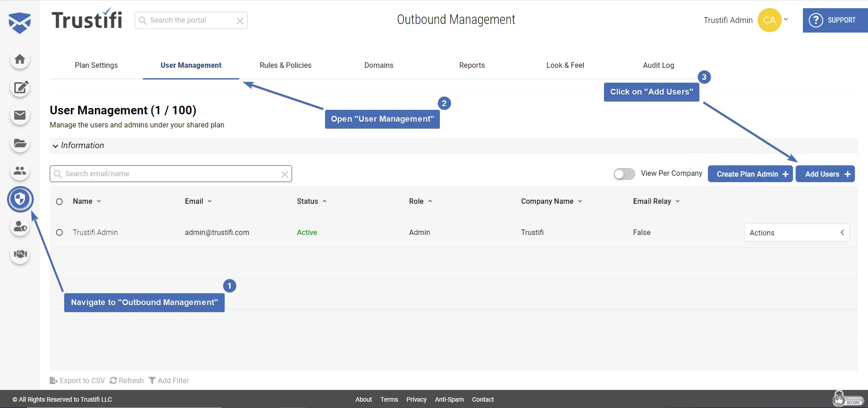
Task: Toggle the View Per Company switch
Action: (x=624, y=174)
